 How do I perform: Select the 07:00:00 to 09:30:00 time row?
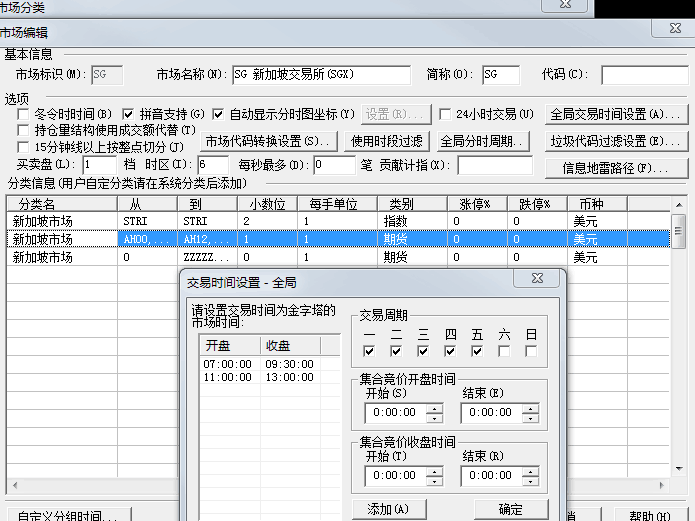pos(260,365)
